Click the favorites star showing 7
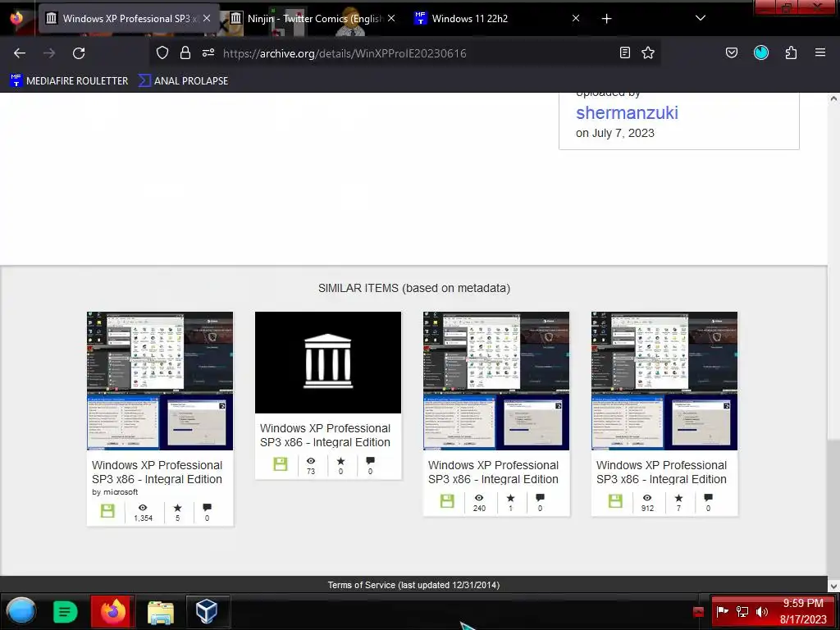Image resolution: width=840 pixels, height=630 pixels. coord(678,498)
